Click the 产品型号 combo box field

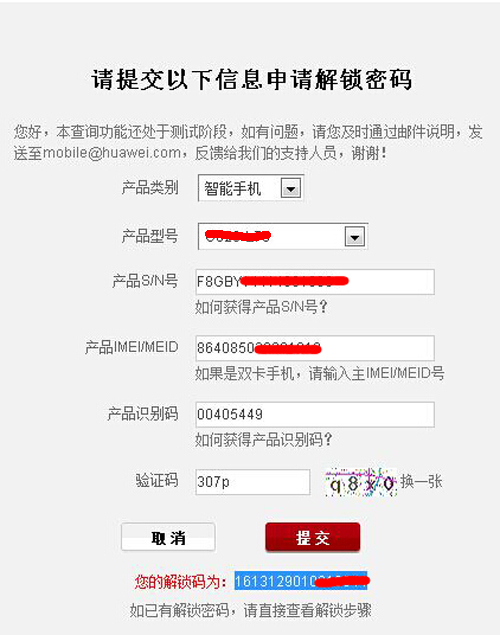[x=283, y=236]
